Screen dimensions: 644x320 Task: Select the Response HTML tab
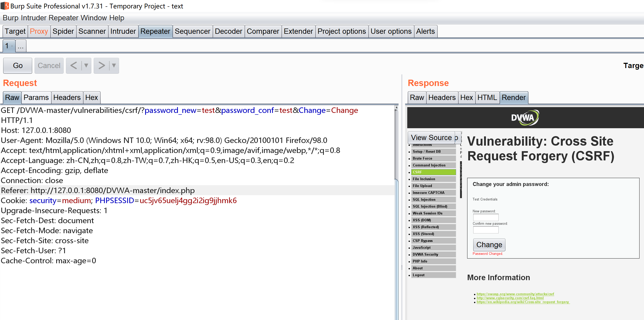tap(487, 97)
